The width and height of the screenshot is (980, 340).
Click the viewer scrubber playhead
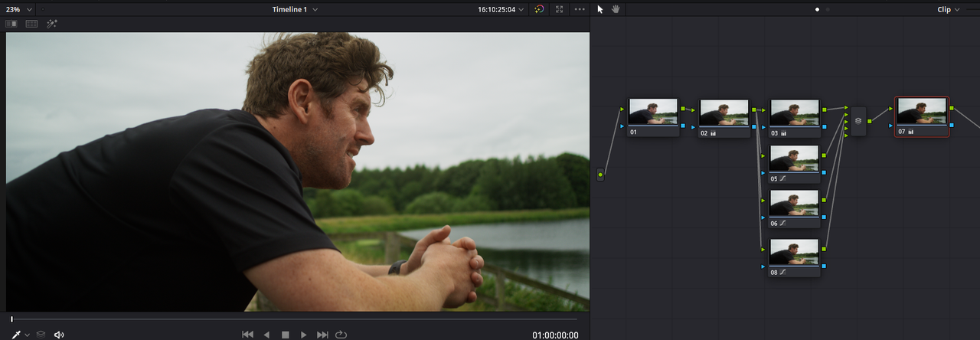(11, 319)
